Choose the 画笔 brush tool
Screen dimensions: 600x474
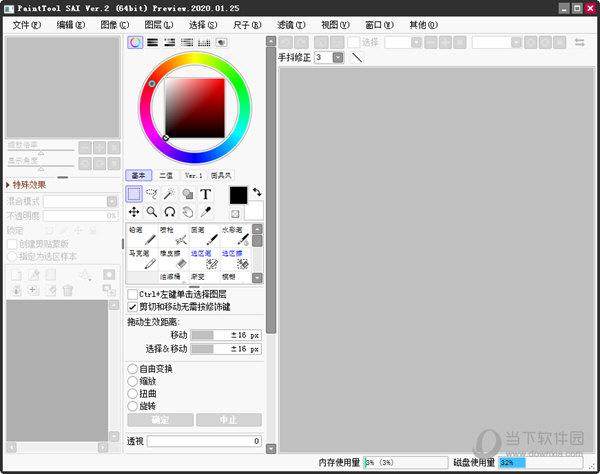[x=204, y=235]
